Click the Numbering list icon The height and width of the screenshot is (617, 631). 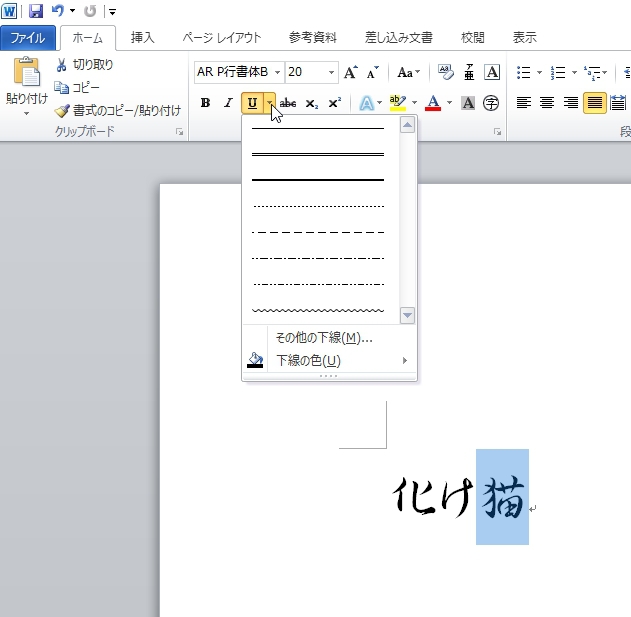(558, 72)
